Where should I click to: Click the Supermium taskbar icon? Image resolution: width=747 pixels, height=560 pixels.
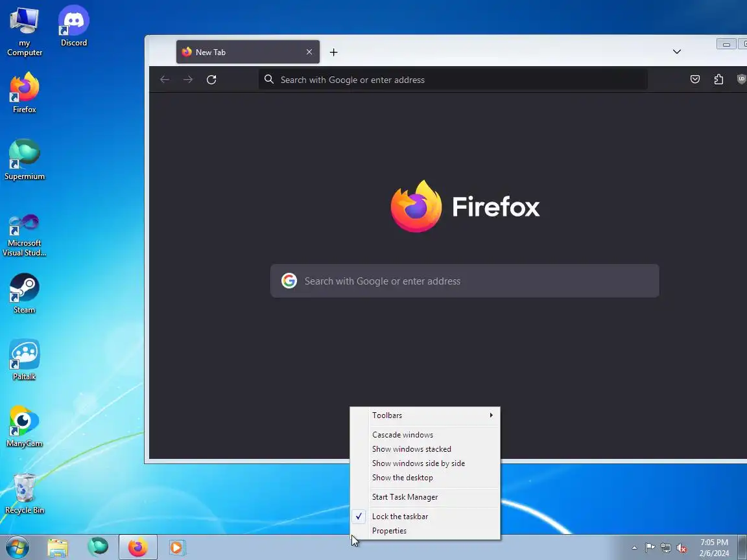pos(98,548)
